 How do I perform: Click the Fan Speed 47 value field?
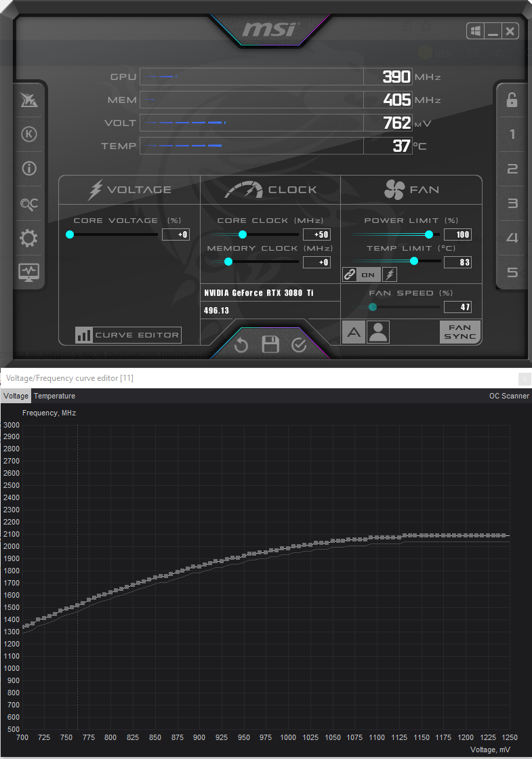(x=457, y=307)
